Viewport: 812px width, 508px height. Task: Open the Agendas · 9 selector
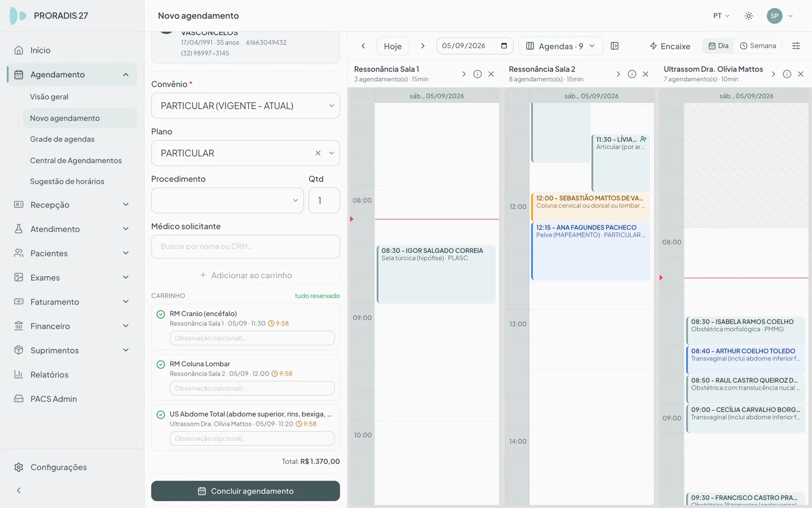click(560, 46)
